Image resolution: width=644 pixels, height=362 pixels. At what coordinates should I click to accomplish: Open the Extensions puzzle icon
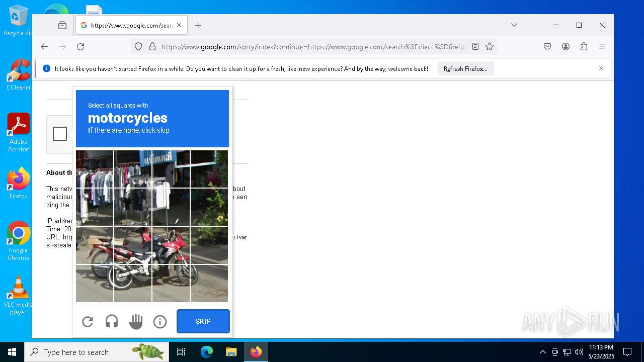point(584,47)
